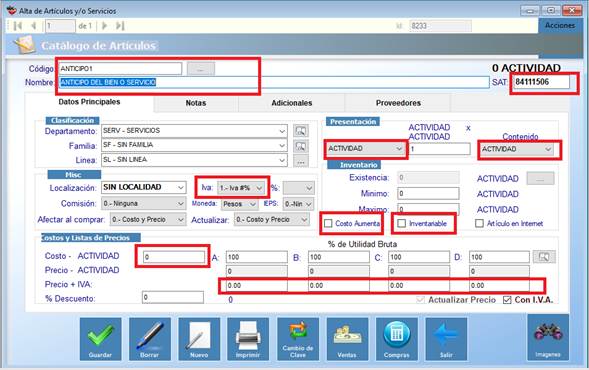Image resolution: width=589 pixels, height=370 pixels.
Task: Go to next record arrow
Action: (105, 26)
